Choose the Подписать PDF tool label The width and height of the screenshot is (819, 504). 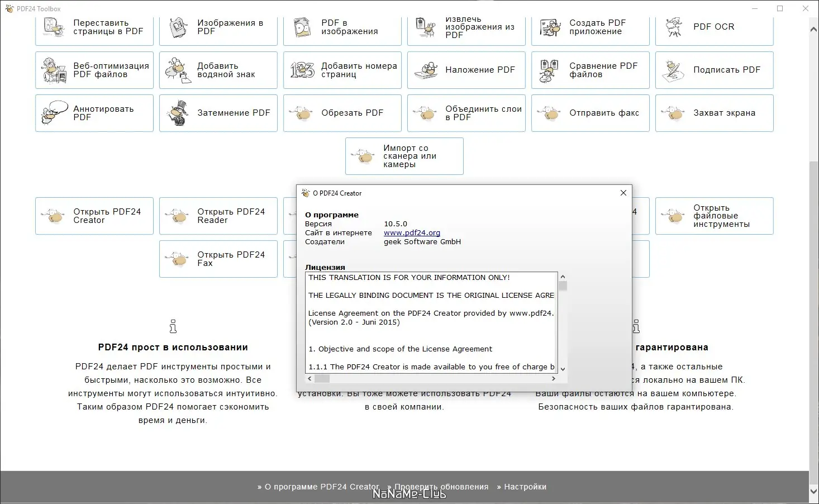pyautogui.click(x=727, y=70)
